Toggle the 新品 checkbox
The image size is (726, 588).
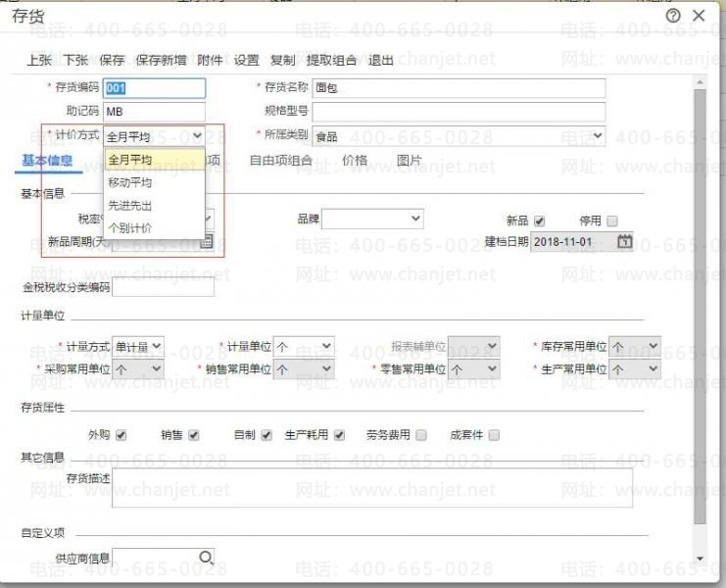[540, 220]
